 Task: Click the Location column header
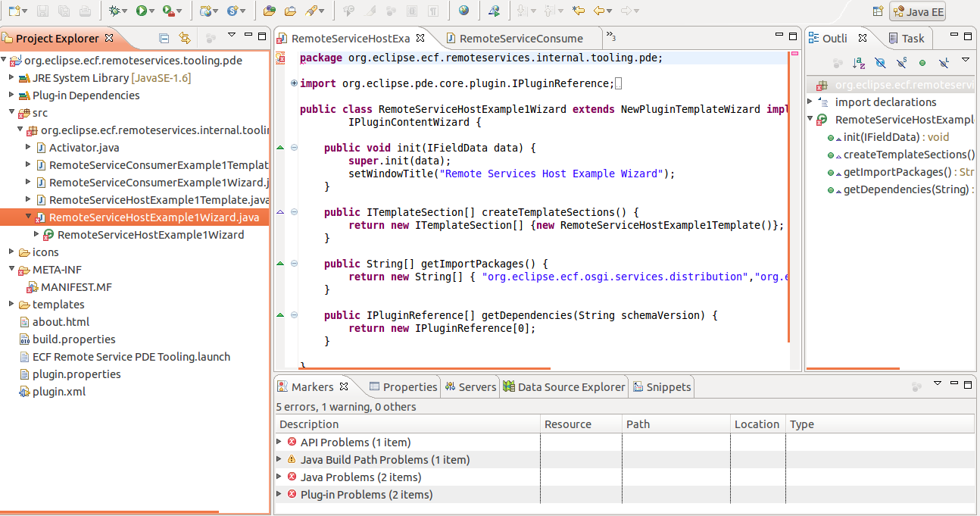(x=757, y=424)
